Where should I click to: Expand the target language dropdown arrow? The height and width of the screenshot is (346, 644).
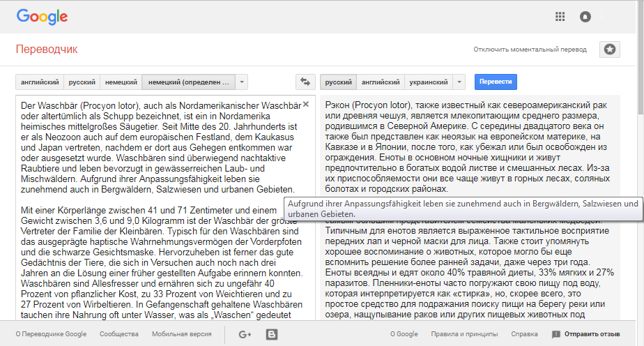(459, 82)
